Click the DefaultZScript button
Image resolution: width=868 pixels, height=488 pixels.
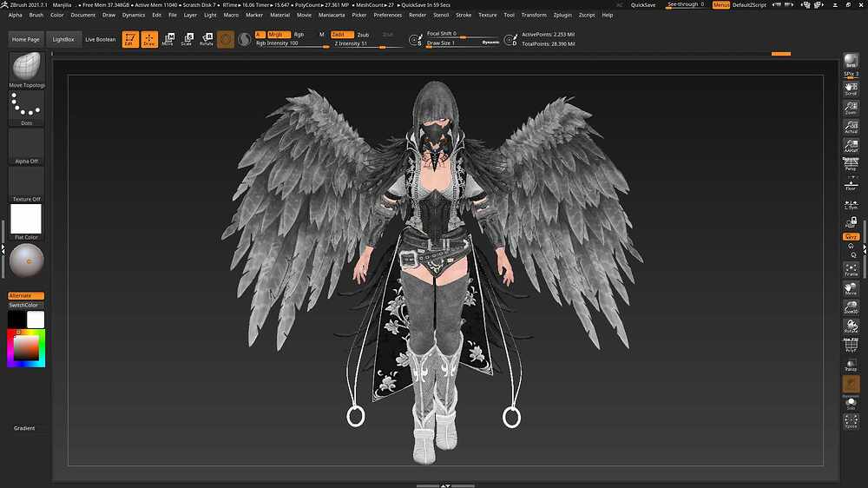coord(750,5)
